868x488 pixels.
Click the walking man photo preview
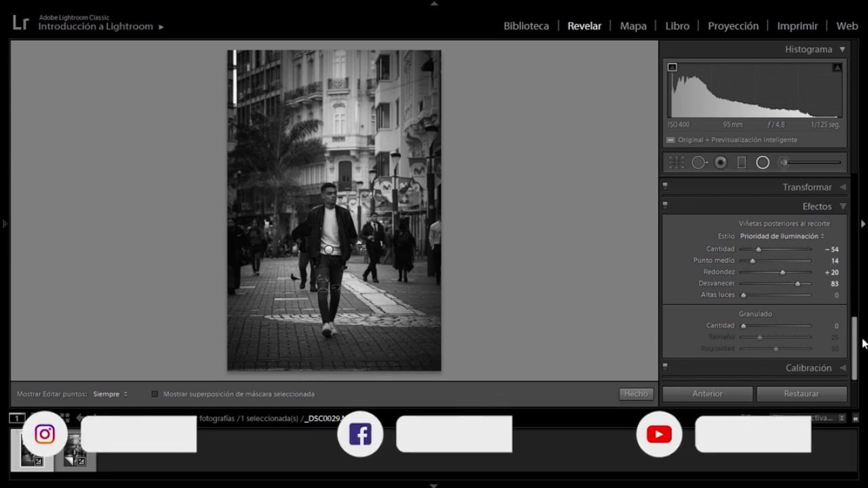334,210
